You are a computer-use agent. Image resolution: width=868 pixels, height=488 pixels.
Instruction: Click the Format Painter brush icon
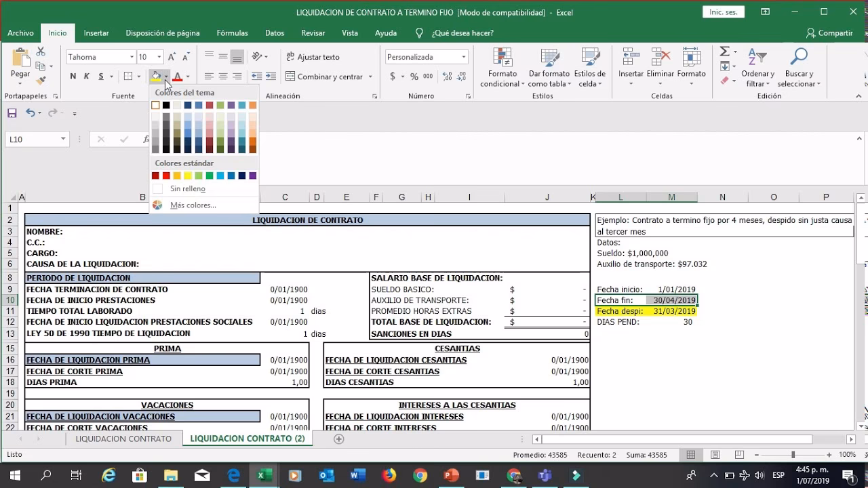pos(41,81)
